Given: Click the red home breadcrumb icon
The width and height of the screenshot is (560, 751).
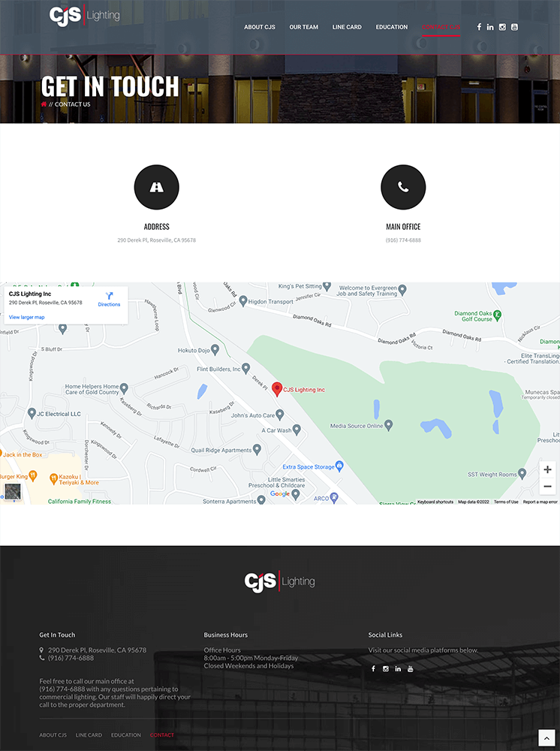Looking at the screenshot, I should [x=44, y=104].
